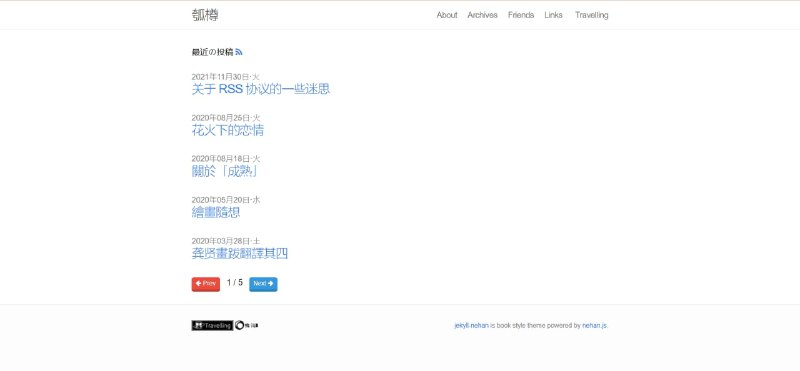Go to the Friends page

click(521, 15)
